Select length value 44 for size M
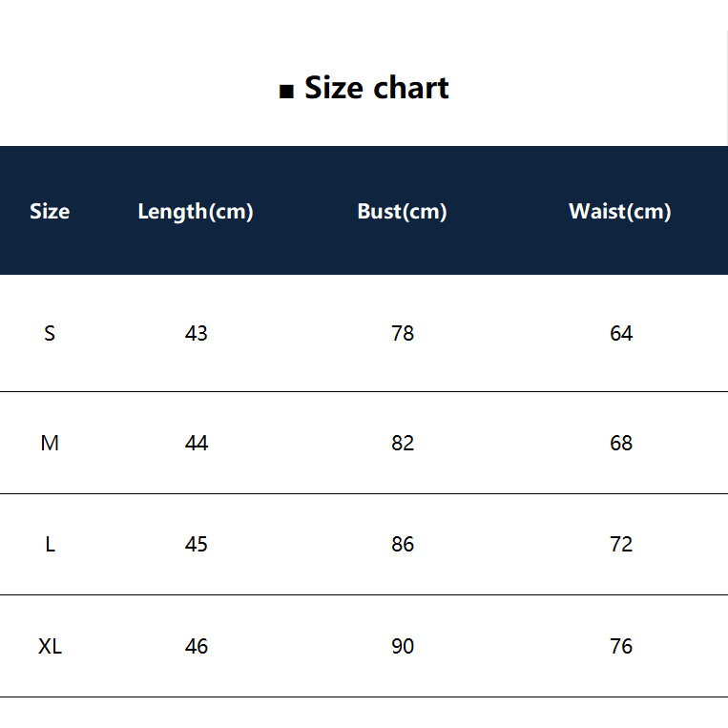 197,443
